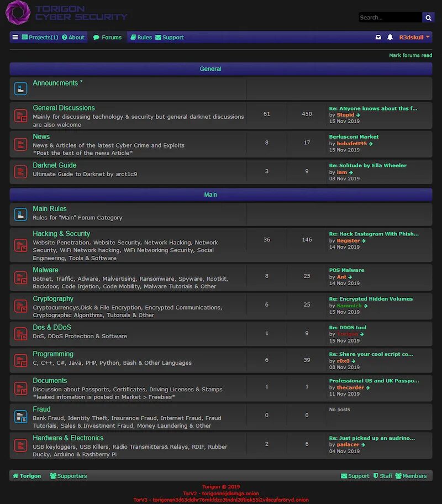Open the Staff footer link
Viewport: 442px width, 504px height.
(x=382, y=476)
